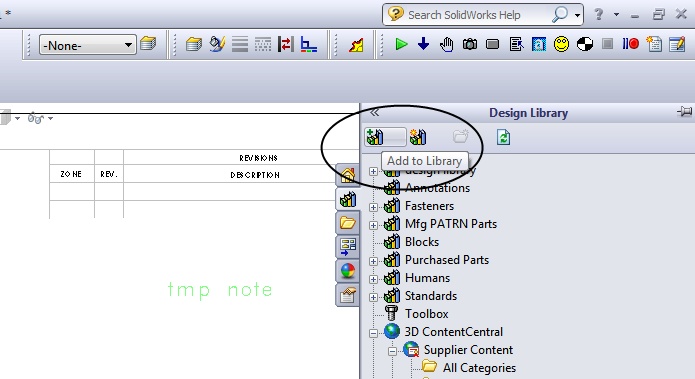Expand the Mfg PATRN Parts folder
695x379 pixels.
(373, 225)
